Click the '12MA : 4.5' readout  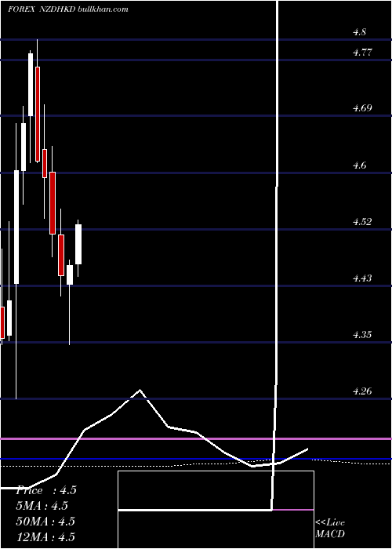(45, 536)
